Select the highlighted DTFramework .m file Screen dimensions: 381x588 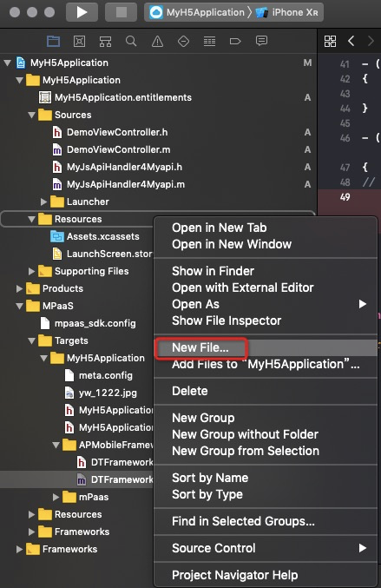click(76, 479)
